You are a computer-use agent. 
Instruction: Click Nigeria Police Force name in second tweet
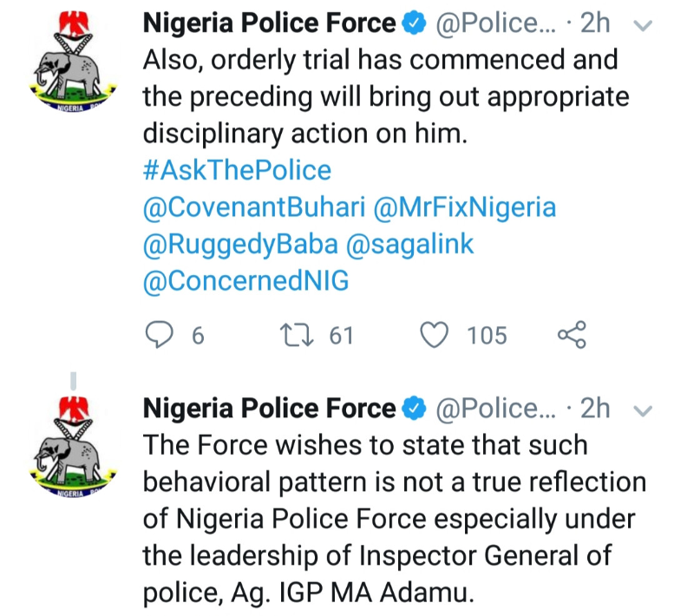[x=269, y=408]
